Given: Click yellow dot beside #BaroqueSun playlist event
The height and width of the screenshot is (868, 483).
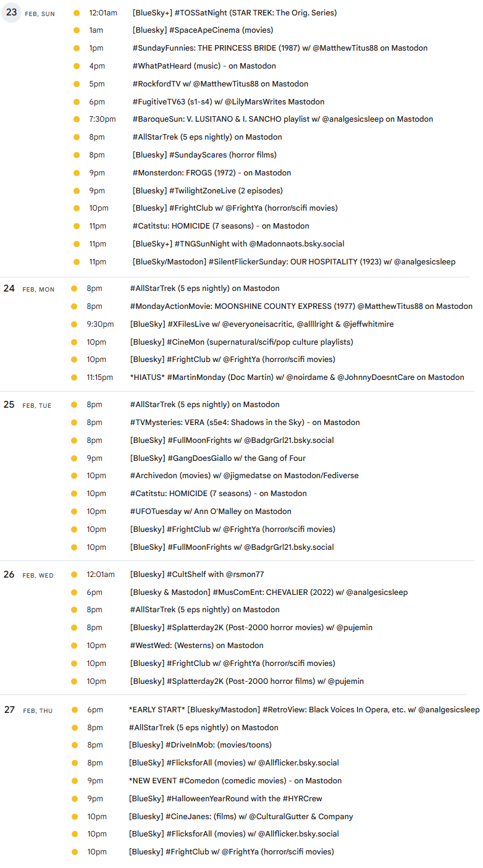Looking at the screenshot, I should (x=76, y=119).
